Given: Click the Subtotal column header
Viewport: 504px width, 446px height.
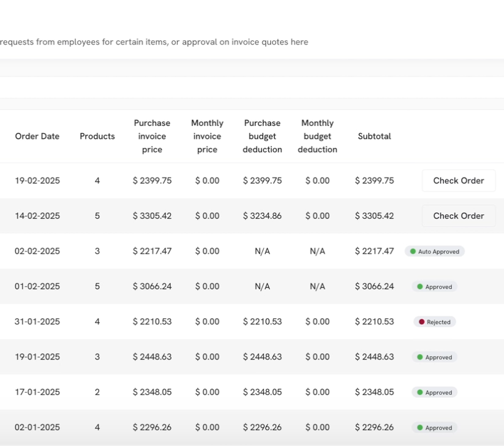Looking at the screenshot, I should 374,136.
